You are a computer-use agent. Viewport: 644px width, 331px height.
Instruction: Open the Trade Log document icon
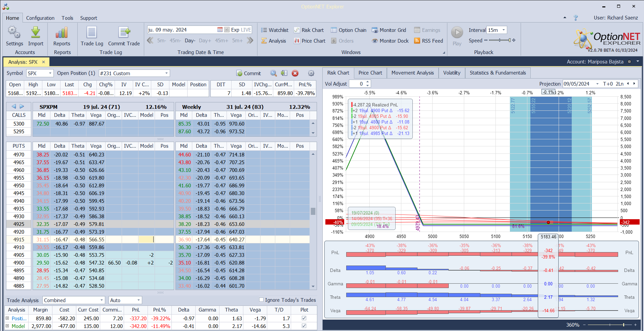pos(92,32)
